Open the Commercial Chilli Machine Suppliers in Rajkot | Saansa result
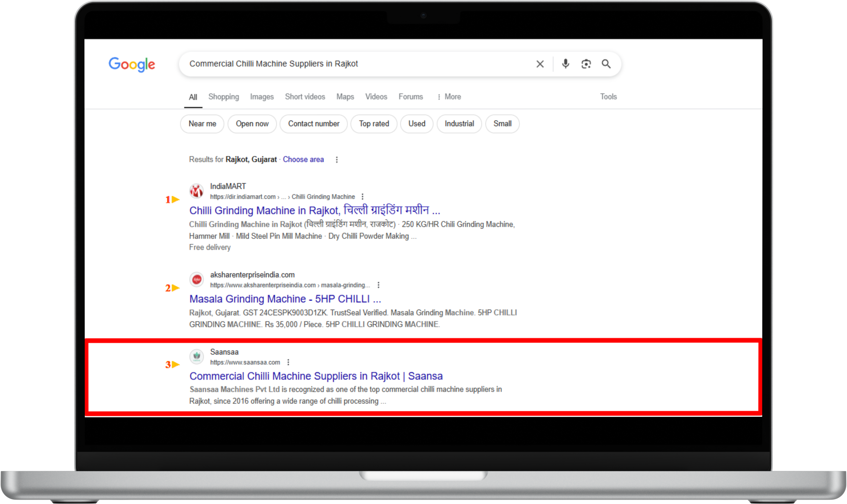The height and width of the screenshot is (504, 847). (x=316, y=376)
